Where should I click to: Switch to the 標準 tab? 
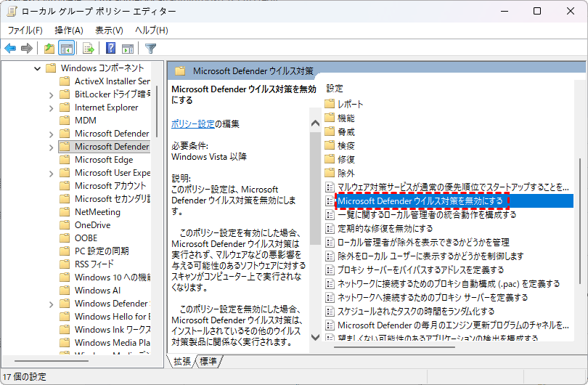coord(208,361)
